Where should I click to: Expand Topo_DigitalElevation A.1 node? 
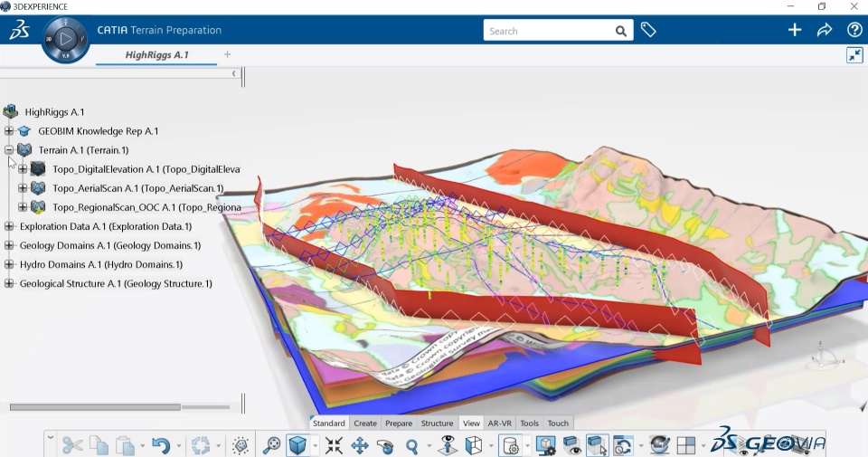(x=23, y=169)
